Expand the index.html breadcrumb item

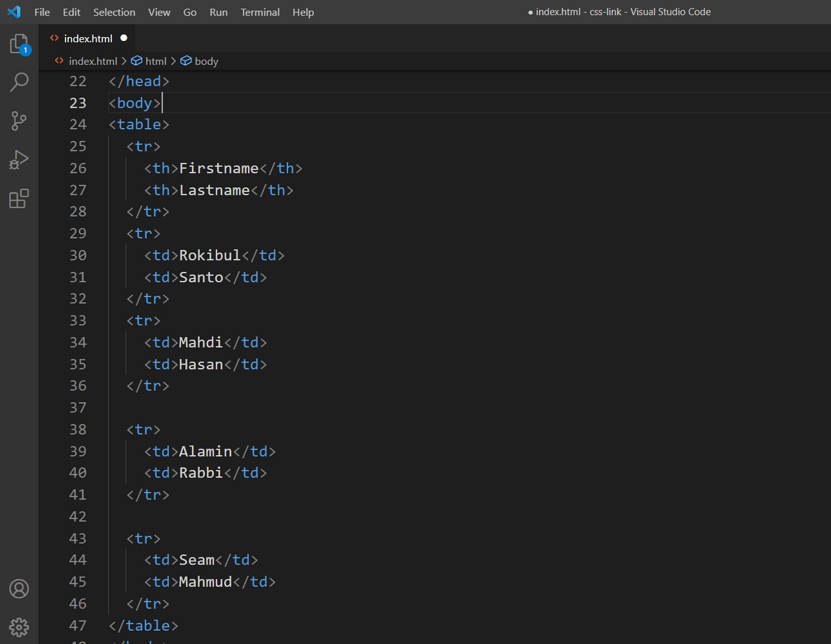tap(93, 61)
